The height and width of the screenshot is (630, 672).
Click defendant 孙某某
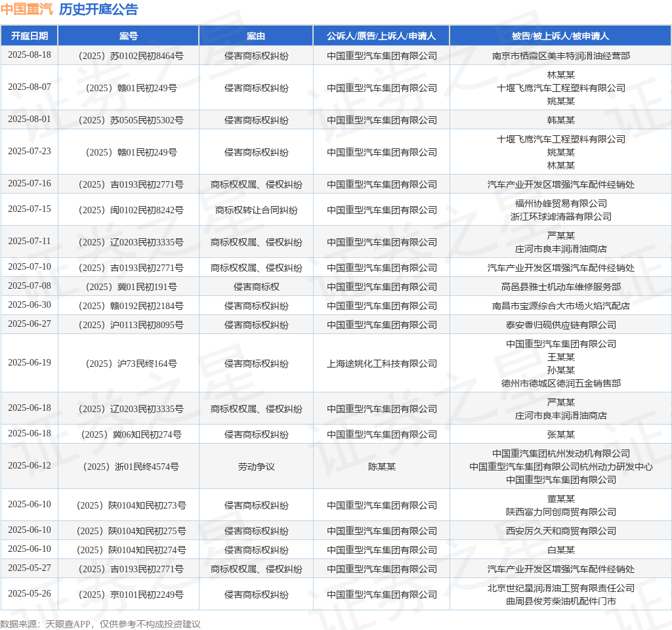tap(560, 370)
